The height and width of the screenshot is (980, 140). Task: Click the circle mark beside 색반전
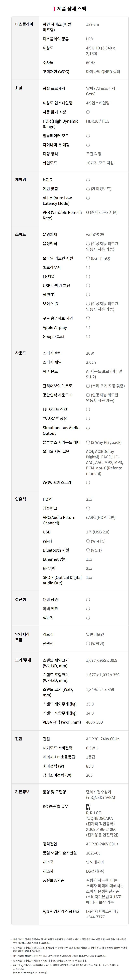tap(88, 618)
